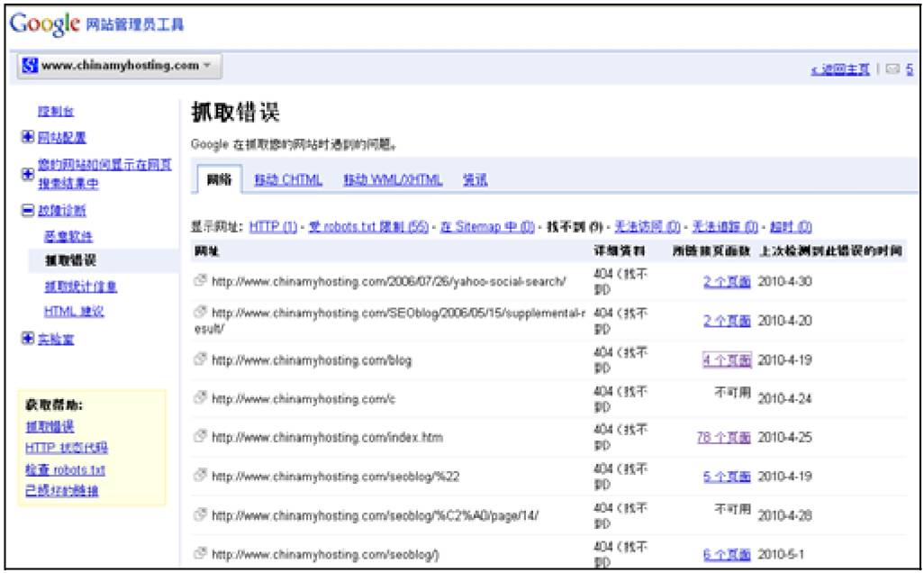The image size is (924, 573).
Task: Open 2 个页面 link for yahoo-social-search row
Action: pos(727,282)
